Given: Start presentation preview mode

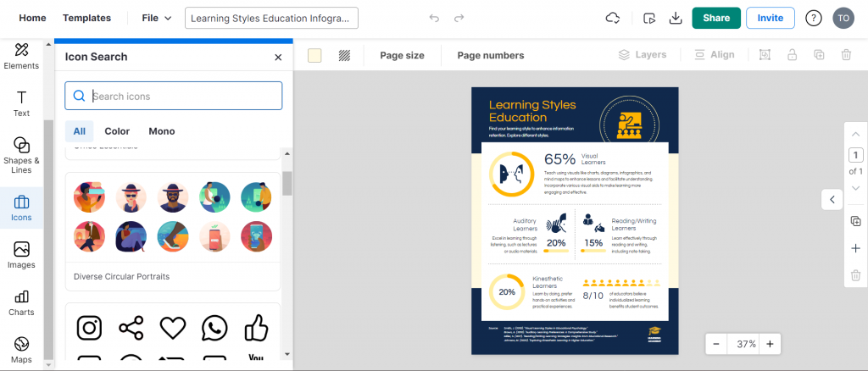Looking at the screenshot, I should tap(649, 19).
